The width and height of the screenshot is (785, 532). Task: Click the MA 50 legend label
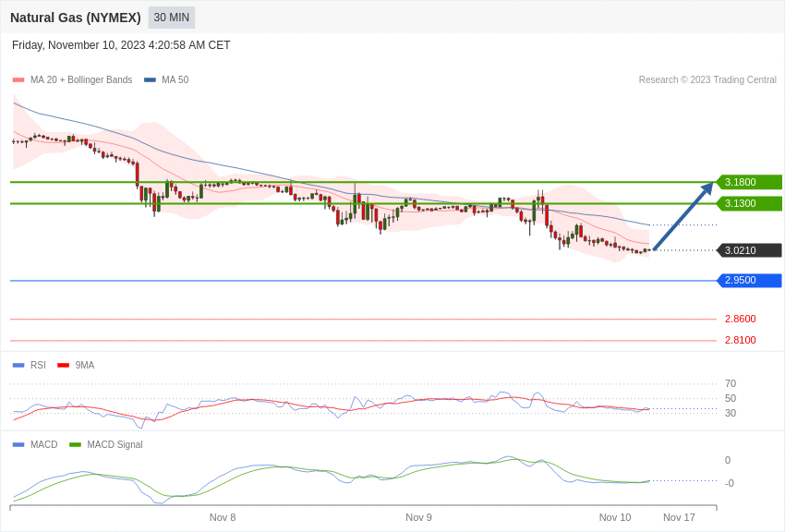175,80
